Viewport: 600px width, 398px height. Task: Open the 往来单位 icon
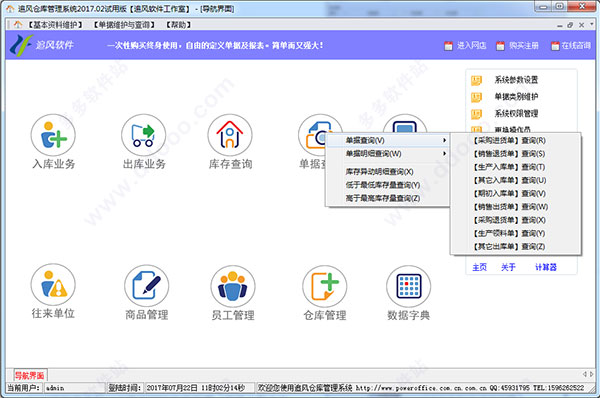[53, 285]
